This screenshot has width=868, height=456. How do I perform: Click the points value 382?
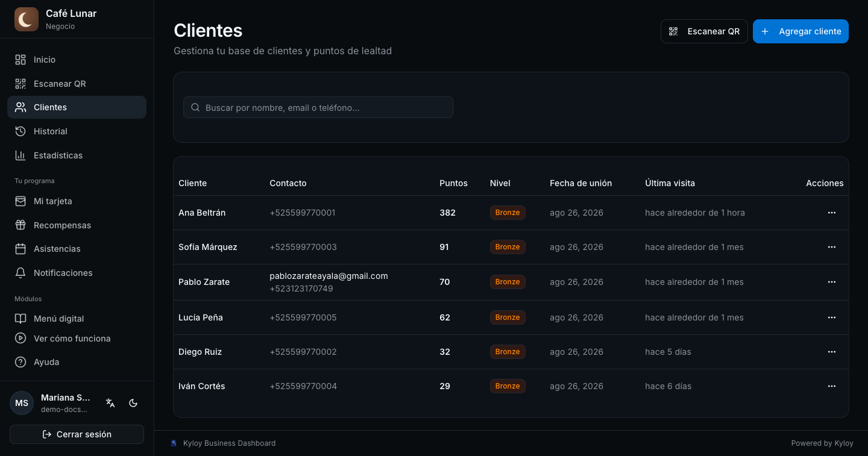(x=447, y=213)
